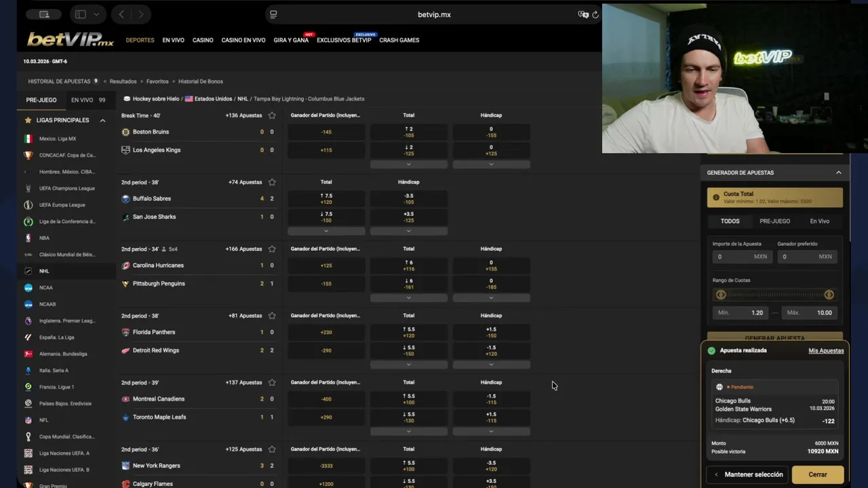Expand more Total markets for Hurricanes–Penguins

[408, 298]
